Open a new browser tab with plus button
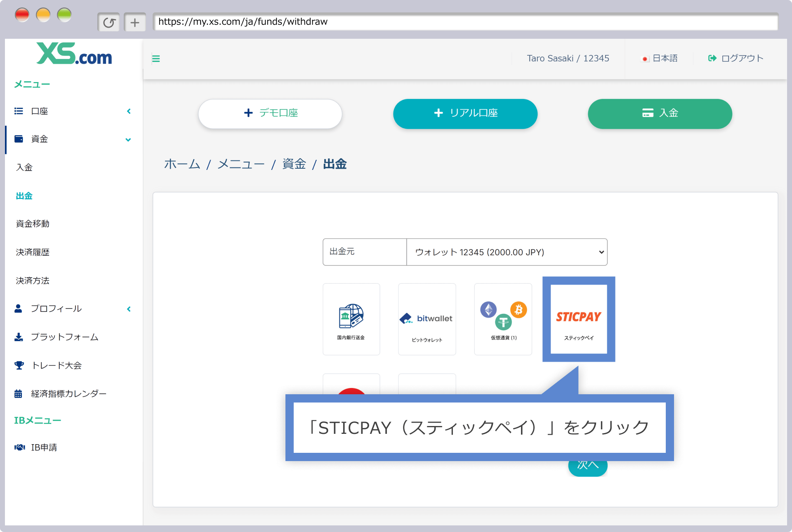Image resolution: width=792 pixels, height=532 pixels. (x=135, y=22)
